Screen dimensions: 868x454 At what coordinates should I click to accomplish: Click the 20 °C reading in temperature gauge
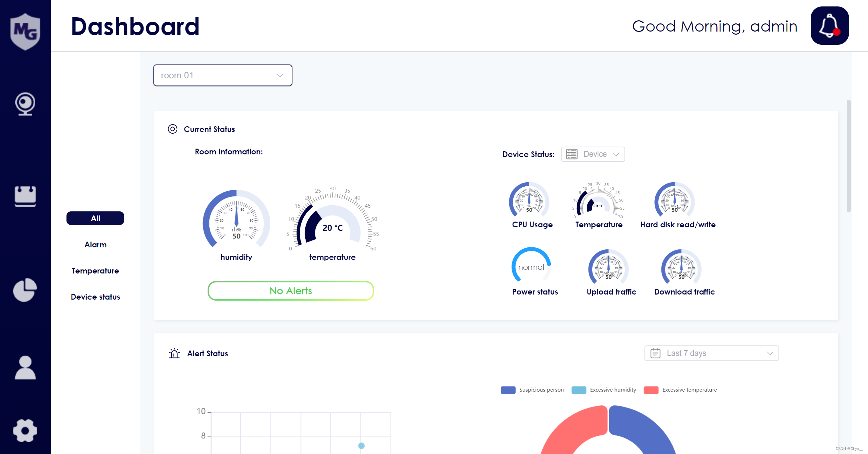click(332, 228)
